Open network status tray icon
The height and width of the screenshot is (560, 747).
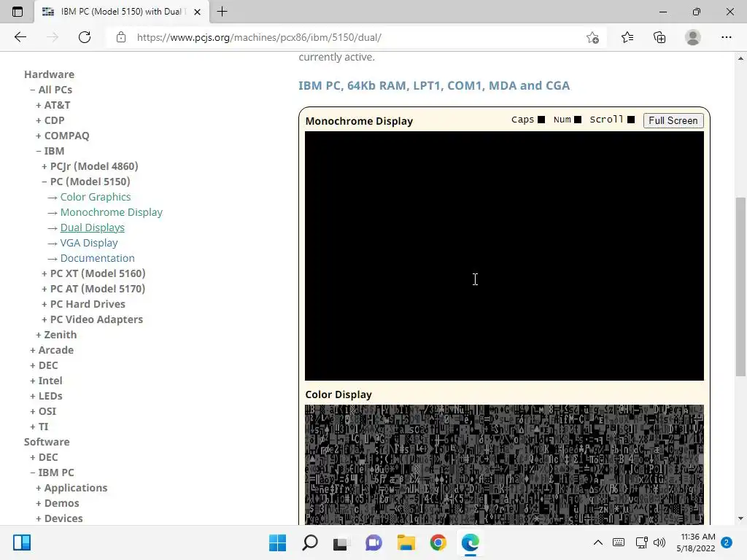pyautogui.click(x=641, y=542)
